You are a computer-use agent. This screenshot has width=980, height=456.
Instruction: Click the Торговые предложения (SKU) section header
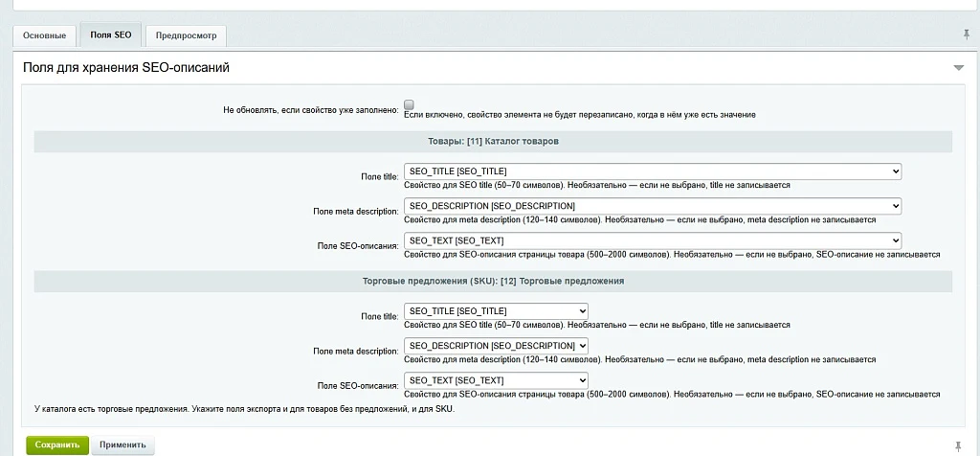[493, 282]
